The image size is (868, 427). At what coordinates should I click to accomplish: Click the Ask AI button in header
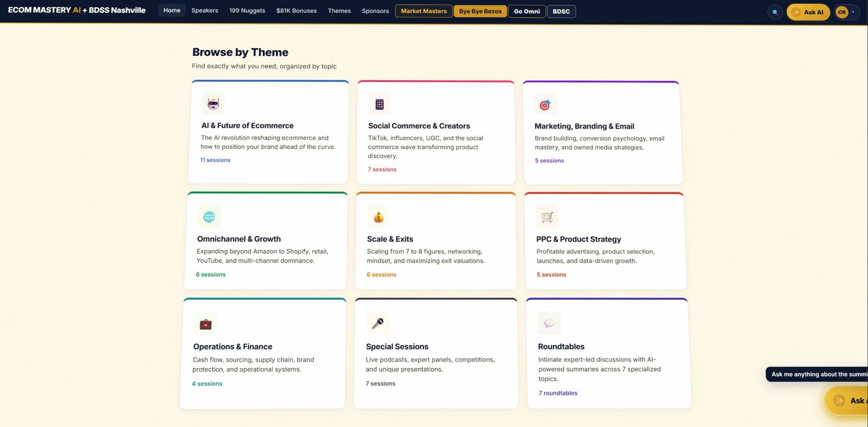[x=808, y=12]
